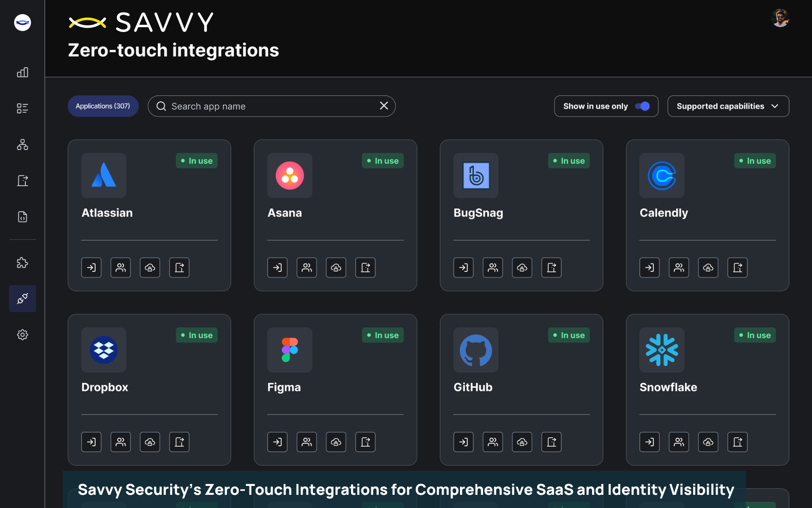Click the Dropbox offboarding capability icon
The height and width of the screenshot is (508, 812).
click(x=180, y=442)
